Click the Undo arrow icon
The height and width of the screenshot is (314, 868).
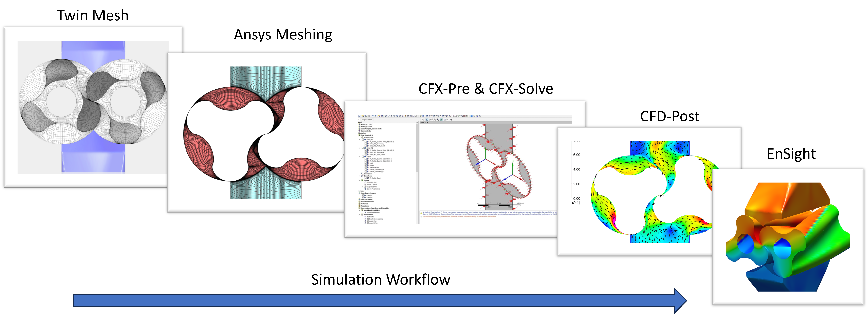click(x=373, y=116)
